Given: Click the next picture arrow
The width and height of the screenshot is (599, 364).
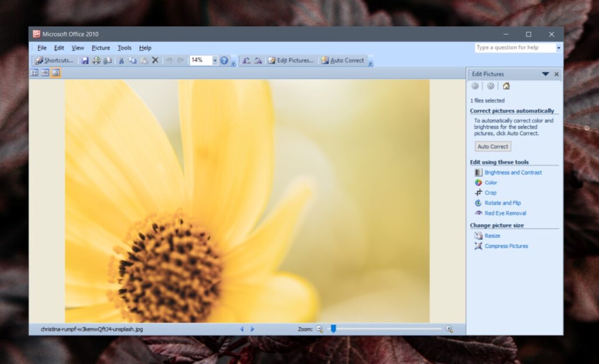Looking at the screenshot, I should tap(252, 329).
